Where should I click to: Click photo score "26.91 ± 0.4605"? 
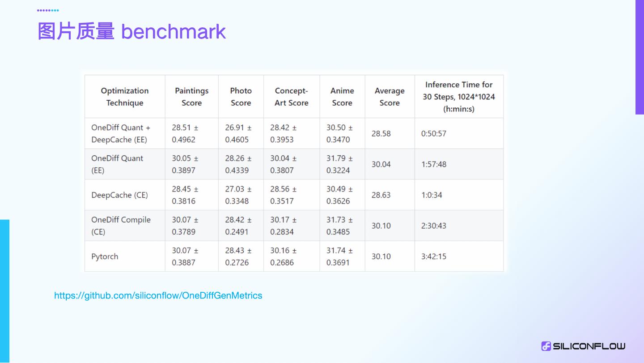click(x=238, y=133)
